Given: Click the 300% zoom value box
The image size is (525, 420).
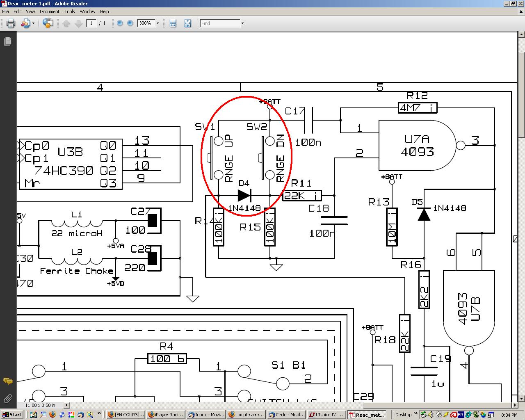Looking at the screenshot, I should 146,23.
